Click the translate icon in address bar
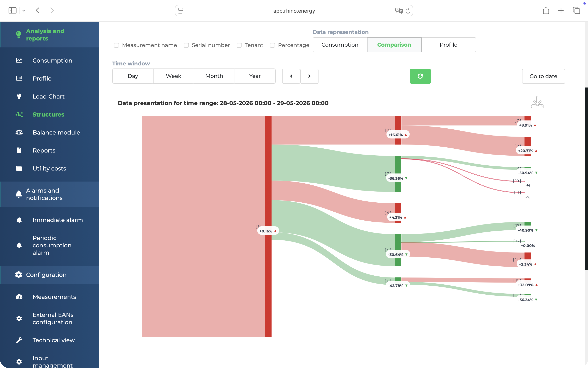This screenshot has height=368, width=588. pos(399,11)
